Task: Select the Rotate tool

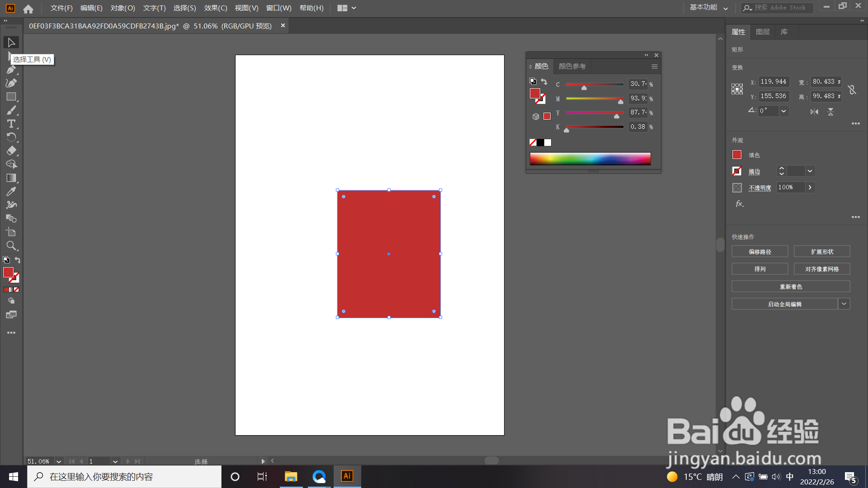Action: click(x=11, y=137)
